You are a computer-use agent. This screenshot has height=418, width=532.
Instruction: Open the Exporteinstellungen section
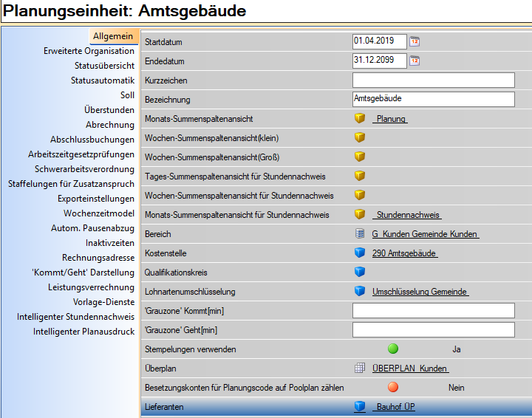pyautogui.click(x=95, y=199)
